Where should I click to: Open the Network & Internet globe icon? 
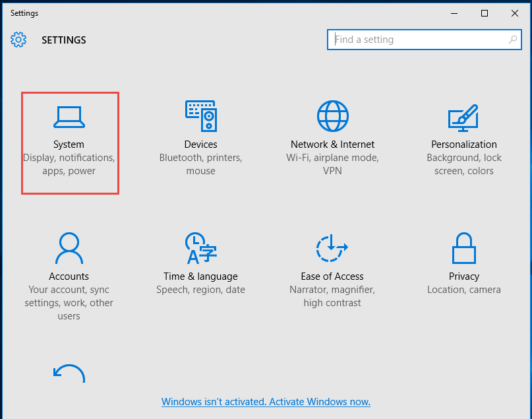point(332,116)
